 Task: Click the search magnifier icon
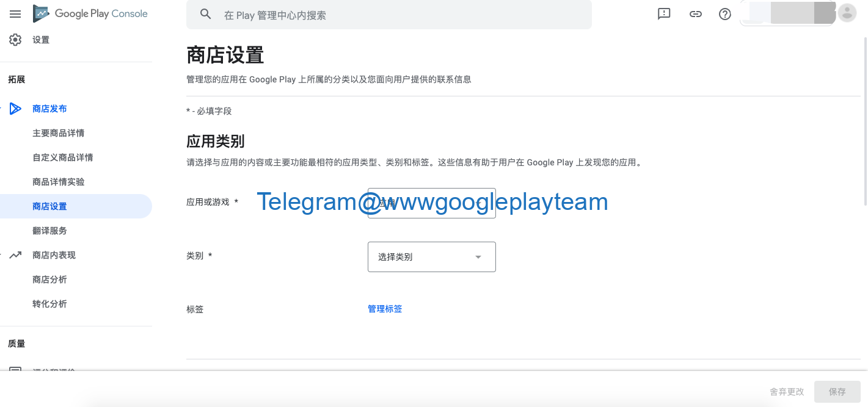206,15
